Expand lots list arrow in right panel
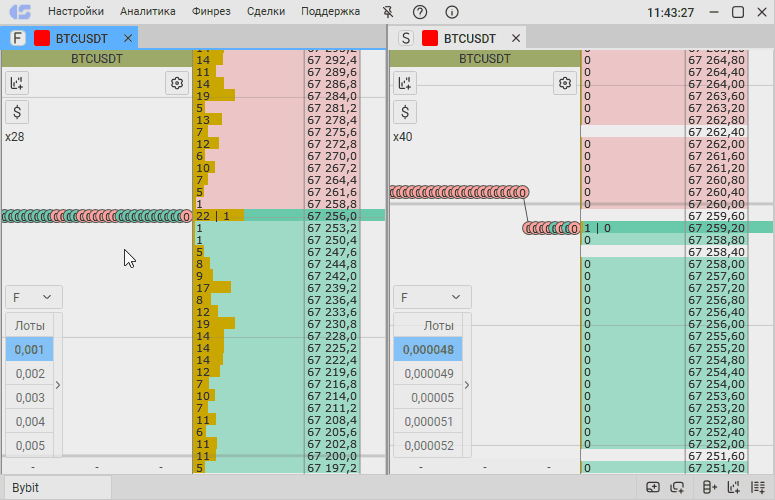The image size is (775, 500). (467, 385)
